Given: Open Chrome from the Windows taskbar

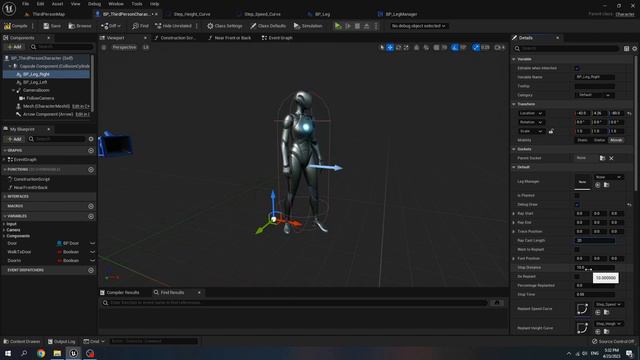Looking at the screenshot, I should 41,353.
